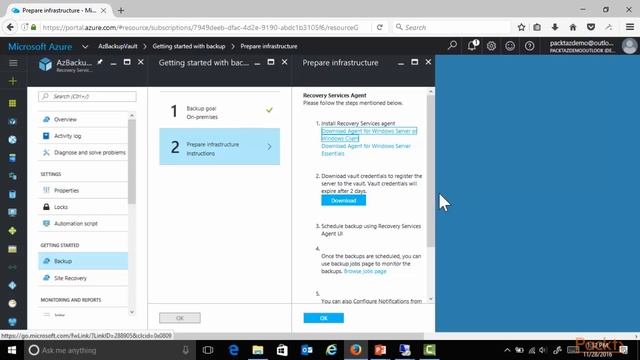
Task: Click the Cortana Ask me anything box
Action: (x=109, y=350)
